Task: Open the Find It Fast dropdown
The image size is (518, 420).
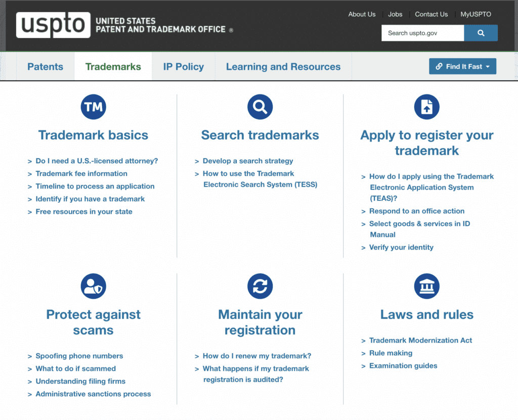Action: tap(462, 66)
